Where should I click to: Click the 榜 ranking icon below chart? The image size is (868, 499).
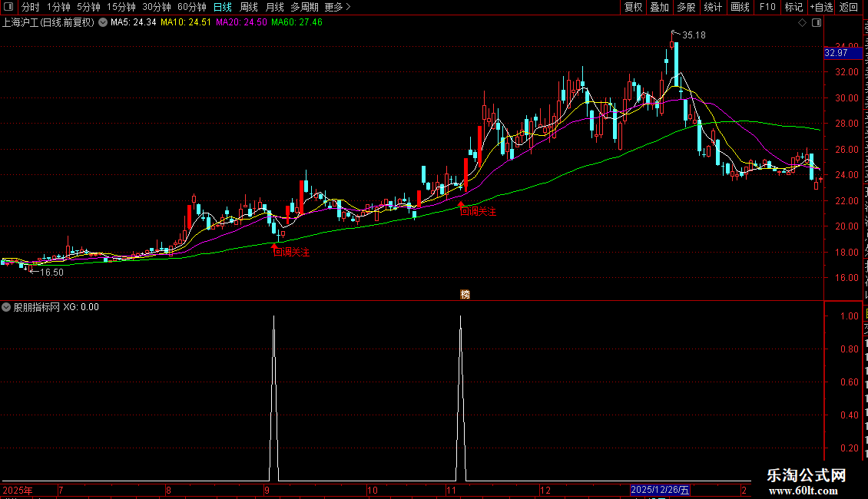click(x=465, y=294)
